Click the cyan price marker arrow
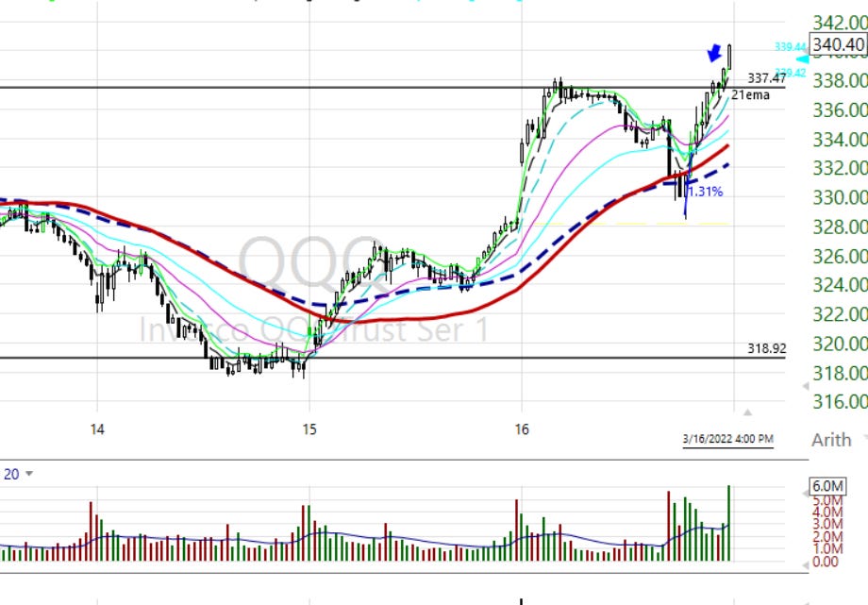The width and height of the screenshot is (868, 605). coord(802,59)
